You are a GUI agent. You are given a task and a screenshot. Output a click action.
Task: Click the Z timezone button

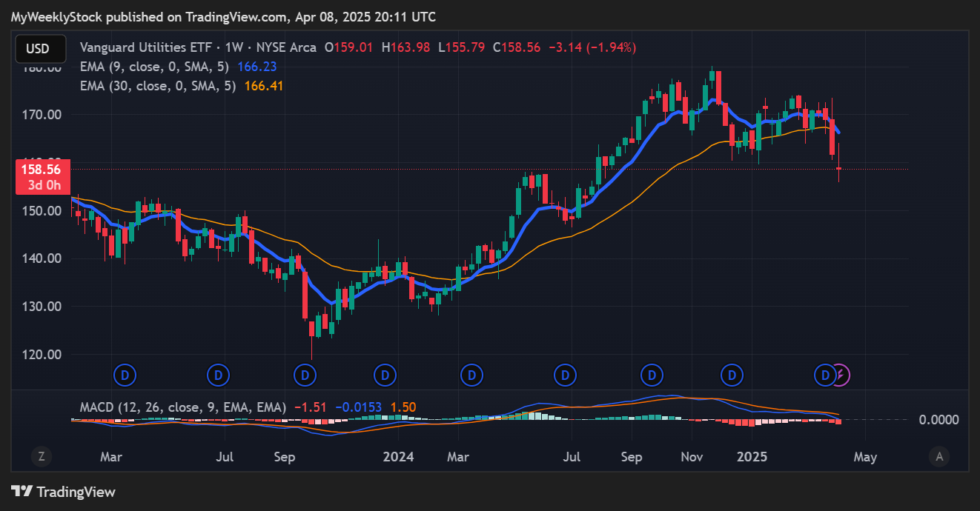tap(42, 457)
